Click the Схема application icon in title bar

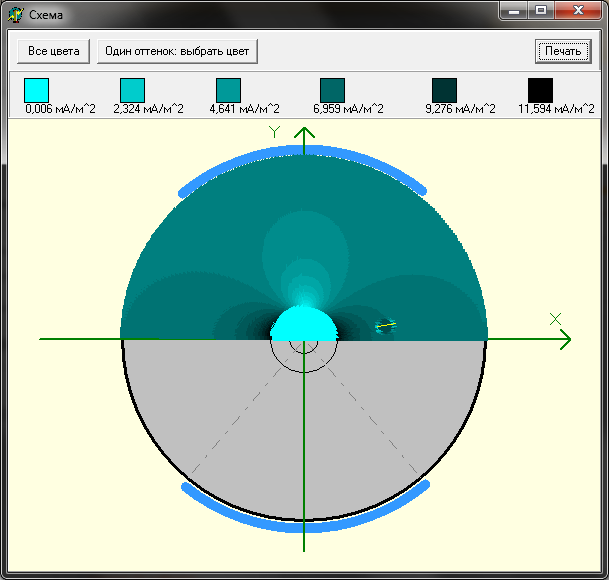tap(16, 15)
